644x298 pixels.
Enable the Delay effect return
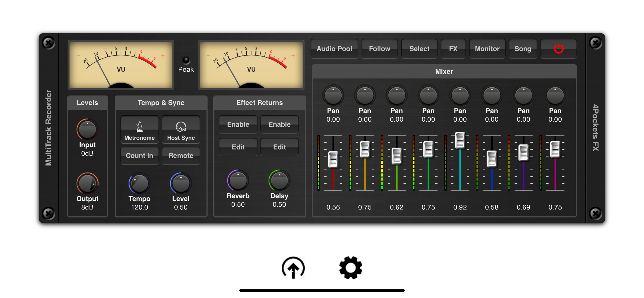pyautogui.click(x=279, y=124)
